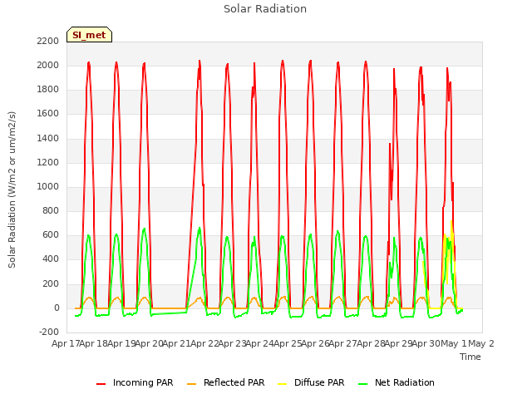532x399 pixels.
Task: Click the 200 y-axis tick label
Action: click(51, 283)
